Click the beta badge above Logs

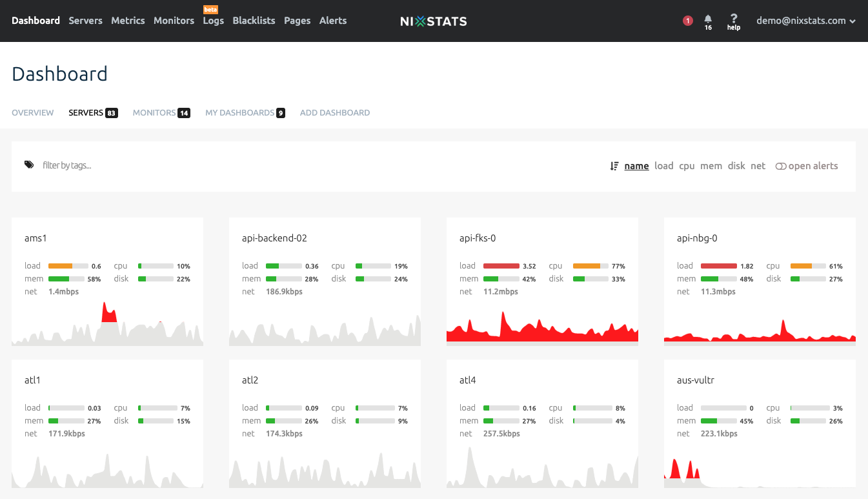210,10
